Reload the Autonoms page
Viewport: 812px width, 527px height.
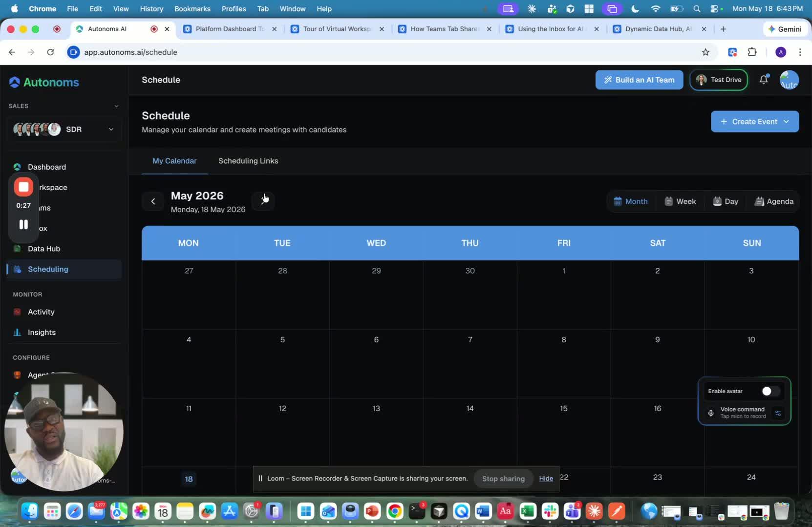pyautogui.click(x=50, y=52)
